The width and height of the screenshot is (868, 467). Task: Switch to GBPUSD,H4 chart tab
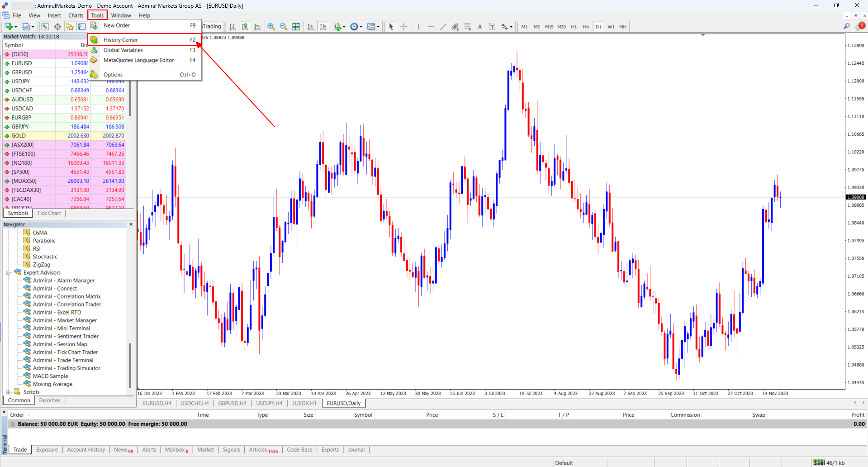(x=232, y=404)
